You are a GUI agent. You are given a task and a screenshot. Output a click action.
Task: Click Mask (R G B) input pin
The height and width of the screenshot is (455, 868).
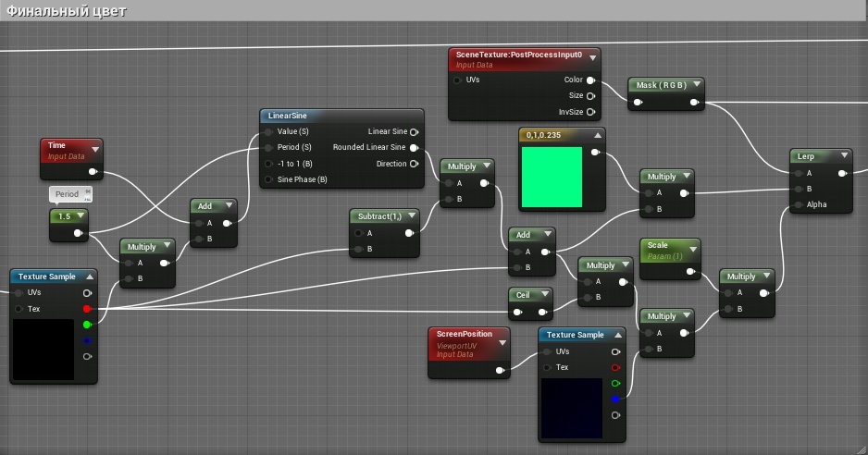639,102
